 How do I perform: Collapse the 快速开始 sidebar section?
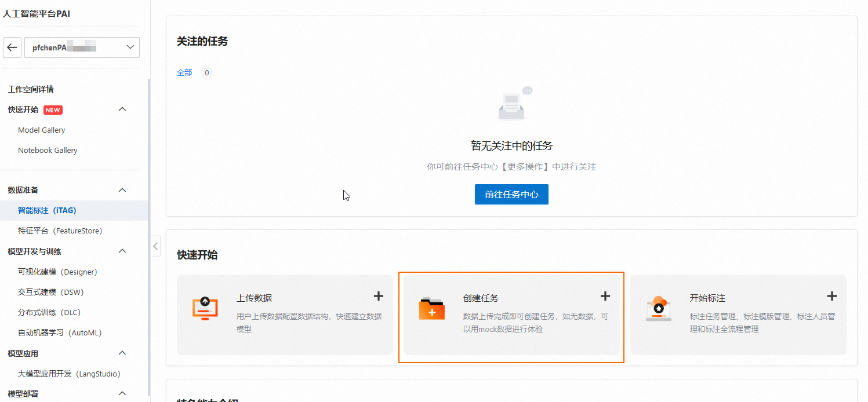[122, 109]
